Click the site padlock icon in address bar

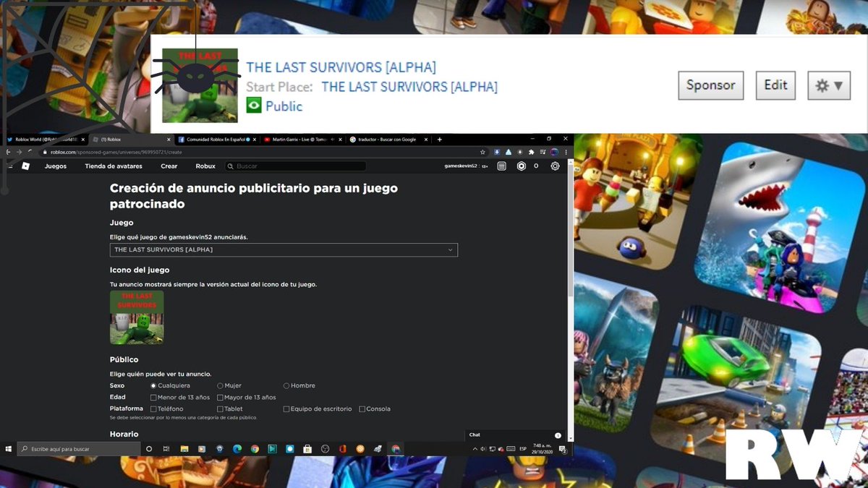[43, 152]
